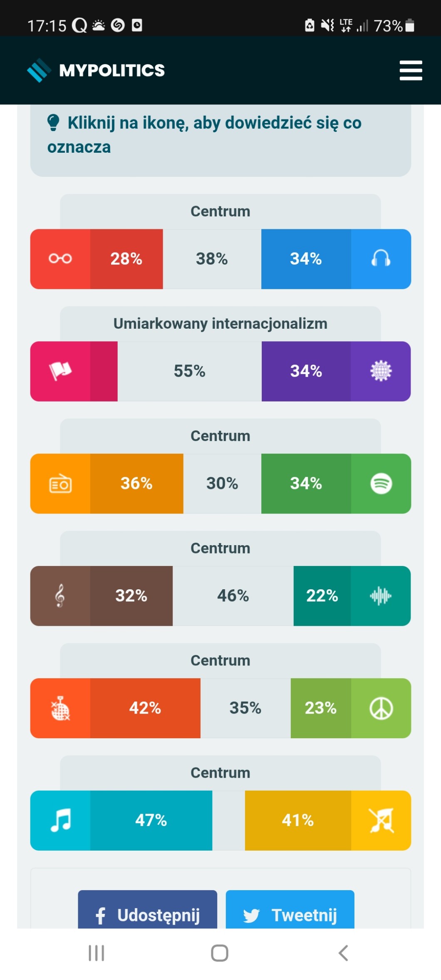This screenshot has width=441, height=980.
Task: Open Android recent apps button
Action: click(96, 953)
